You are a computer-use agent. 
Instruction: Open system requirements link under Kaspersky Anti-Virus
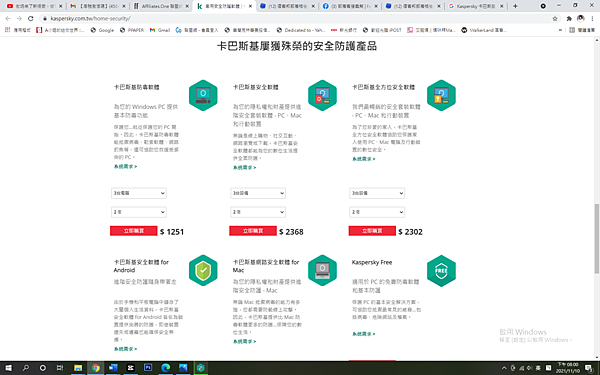[126, 166]
